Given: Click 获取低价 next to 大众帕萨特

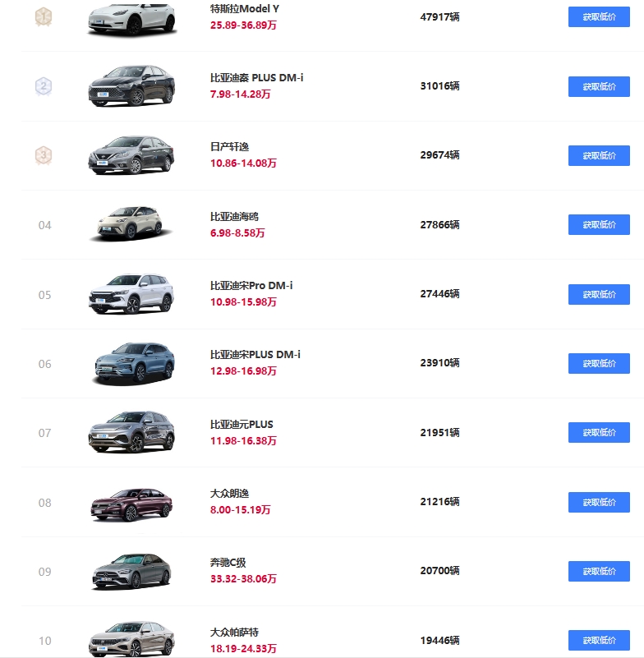Looking at the screenshot, I should click(x=599, y=640).
